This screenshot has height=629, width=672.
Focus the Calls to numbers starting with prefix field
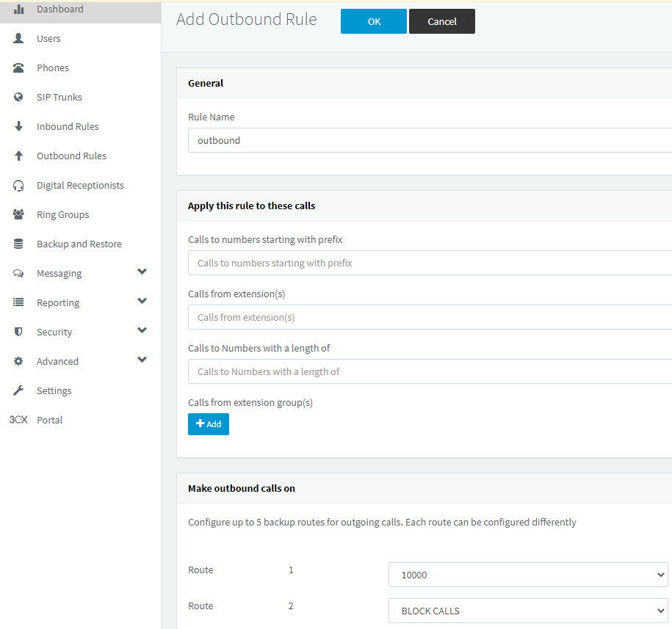coord(430,263)
